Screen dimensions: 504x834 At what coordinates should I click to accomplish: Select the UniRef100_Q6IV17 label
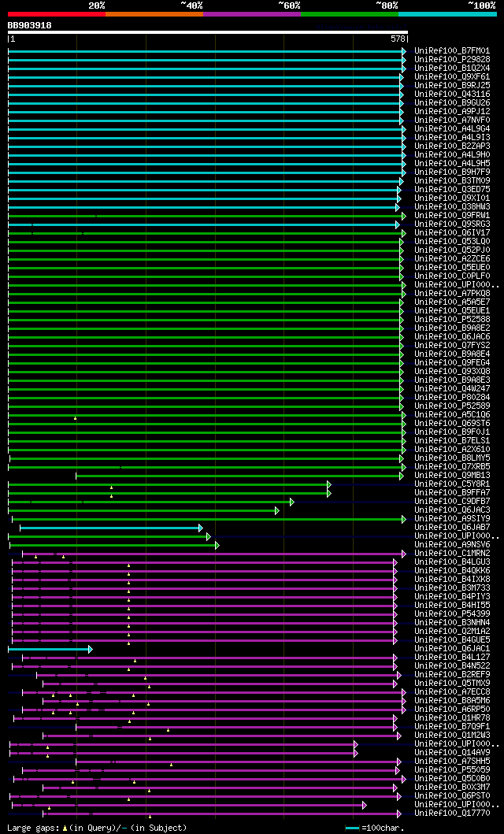coord(452,233)
